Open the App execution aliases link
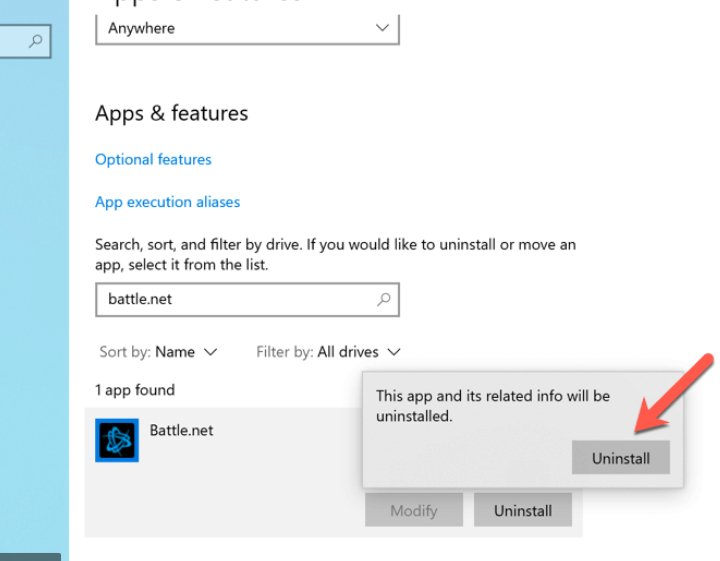This screenshot has width=720, height=561. (x=168, y=202)
